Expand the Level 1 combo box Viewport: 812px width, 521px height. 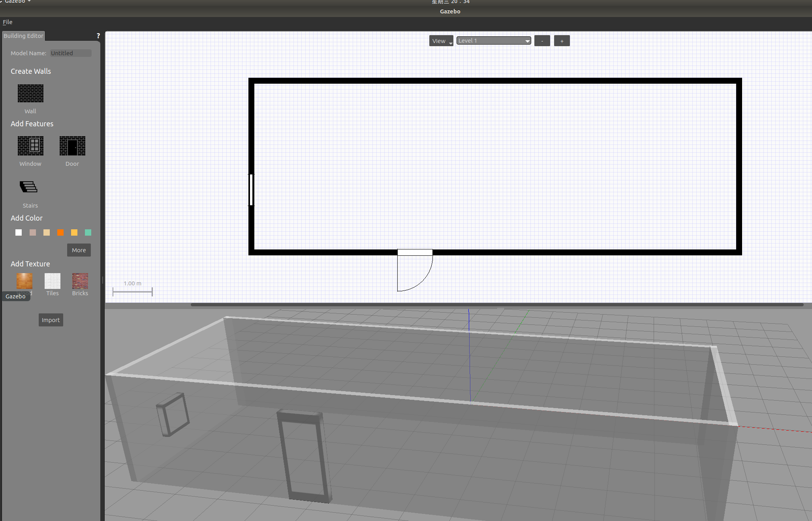pos(493,41)
